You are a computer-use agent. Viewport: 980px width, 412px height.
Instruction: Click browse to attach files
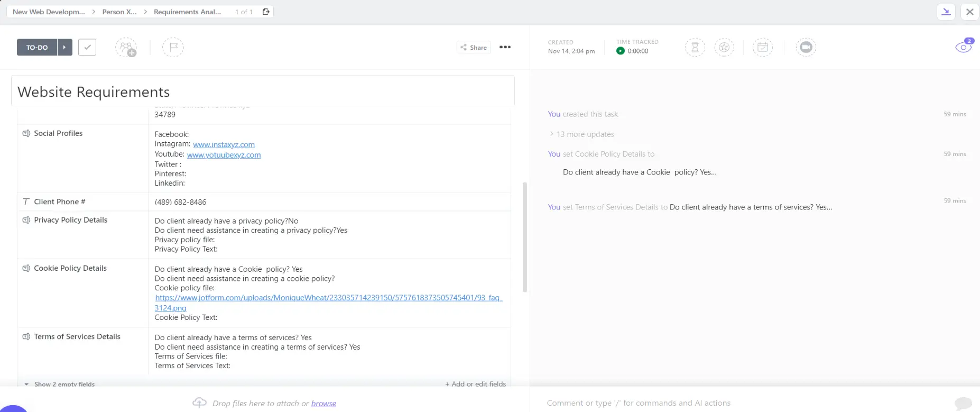click(x=323, y=404)
